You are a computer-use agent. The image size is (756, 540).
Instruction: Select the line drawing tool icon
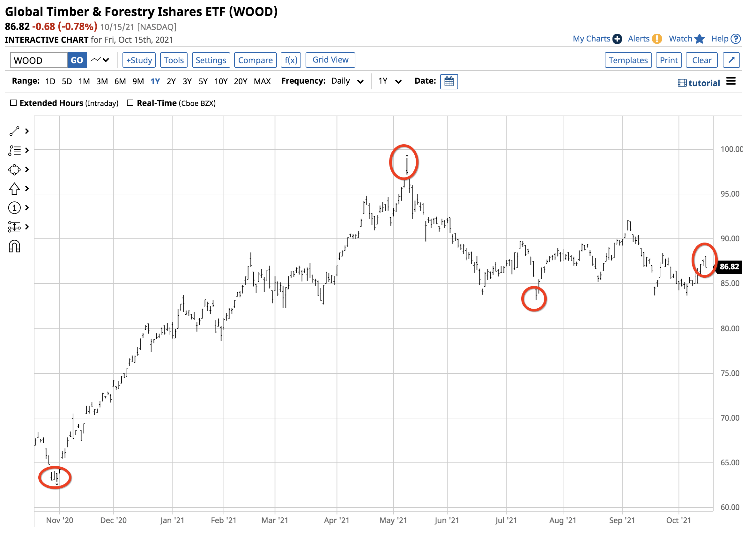[14, 131]
